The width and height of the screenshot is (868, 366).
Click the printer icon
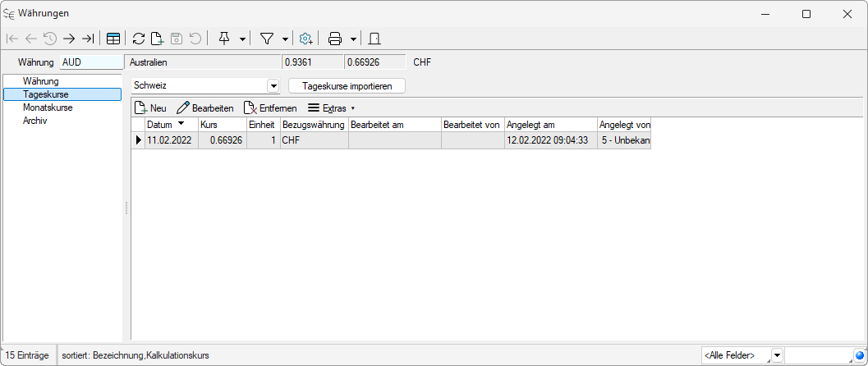[335, 39]
